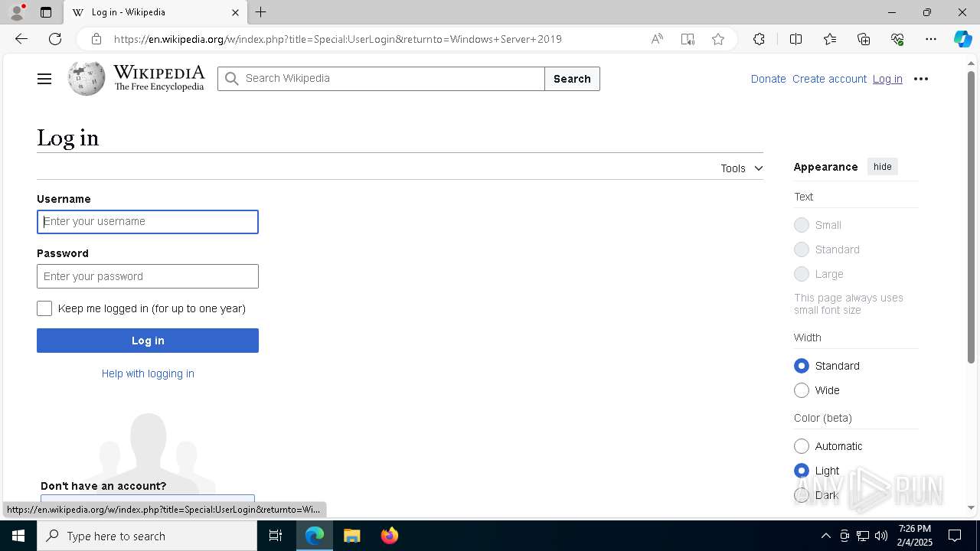This screenshot has height=551, width=980.
Task: Open Immersive Reader icon
Action: point(688,39)
